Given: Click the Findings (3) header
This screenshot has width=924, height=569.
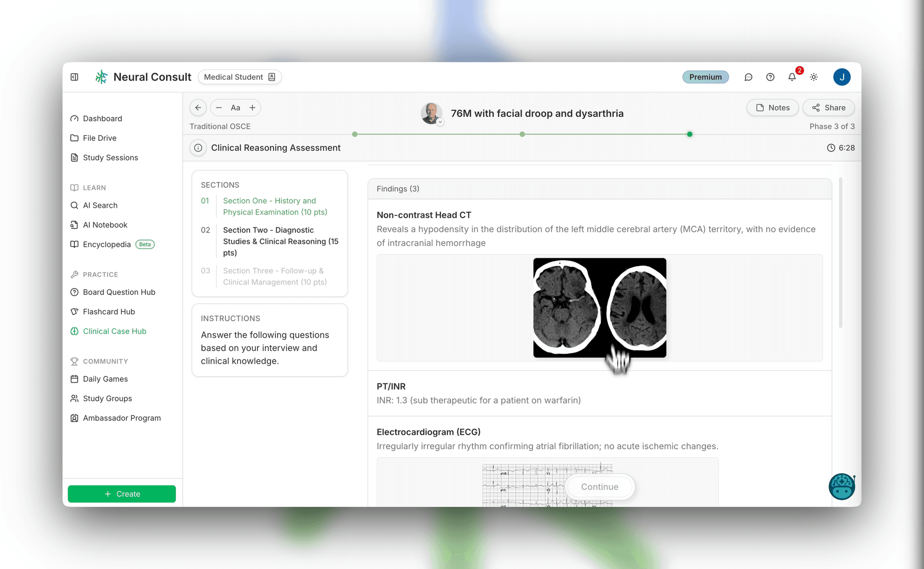Looking at the screenshot, I should point(398,189).
